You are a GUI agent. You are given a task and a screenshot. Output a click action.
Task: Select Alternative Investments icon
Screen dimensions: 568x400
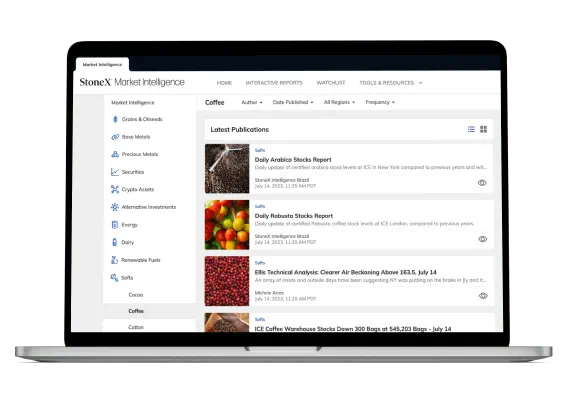115,207
